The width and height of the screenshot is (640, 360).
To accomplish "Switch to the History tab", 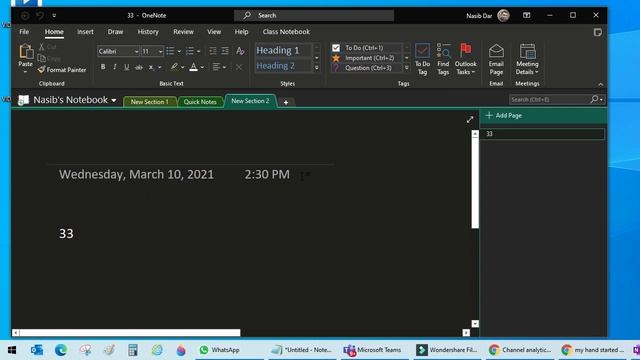I will [x=148, y=32].
